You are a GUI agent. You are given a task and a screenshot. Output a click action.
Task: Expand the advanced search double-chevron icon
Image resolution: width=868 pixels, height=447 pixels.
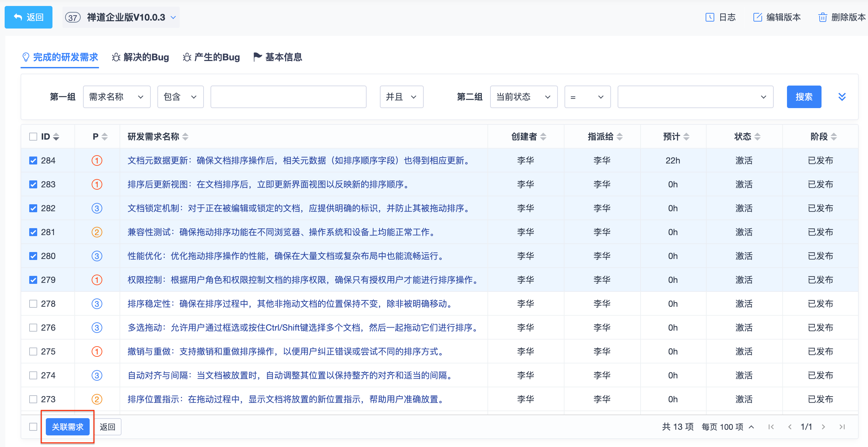click(x=842, y=97)
